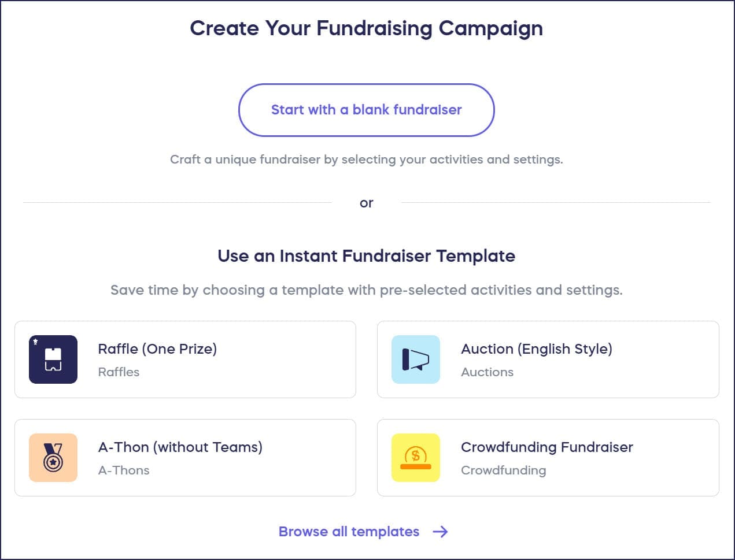This screenshot has height=560, width=735.
Task: Click the arrow beside Browse all templates
Action: 440,532
